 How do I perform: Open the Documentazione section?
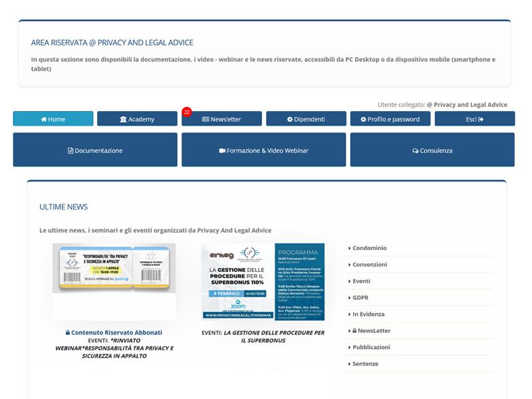pos(95,150)
